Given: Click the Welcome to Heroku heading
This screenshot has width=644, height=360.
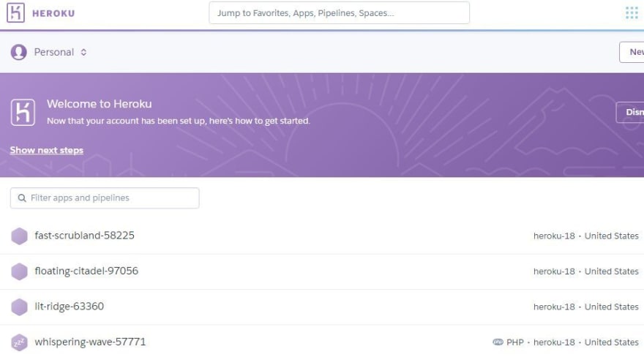Looking at the screenshot, I should (99, 104).
